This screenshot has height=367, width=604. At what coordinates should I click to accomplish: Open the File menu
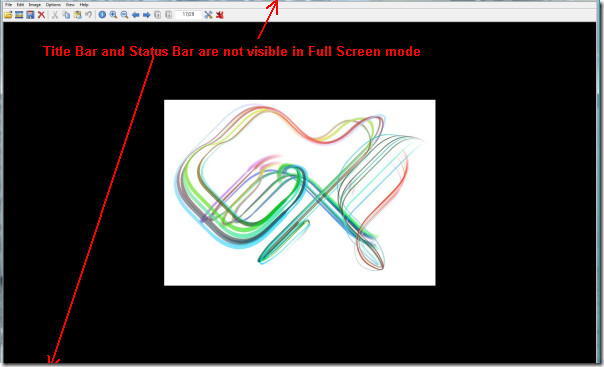8,5
